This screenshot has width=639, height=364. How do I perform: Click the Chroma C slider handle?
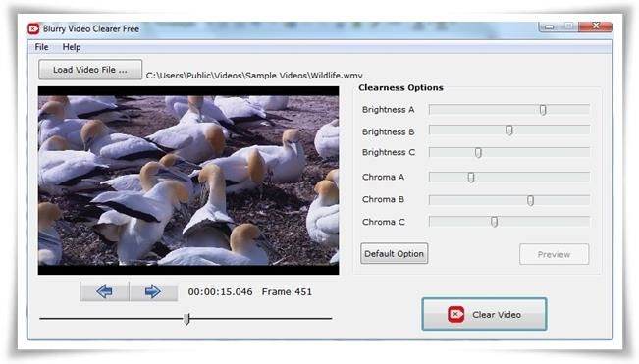(x=494, y=222)
